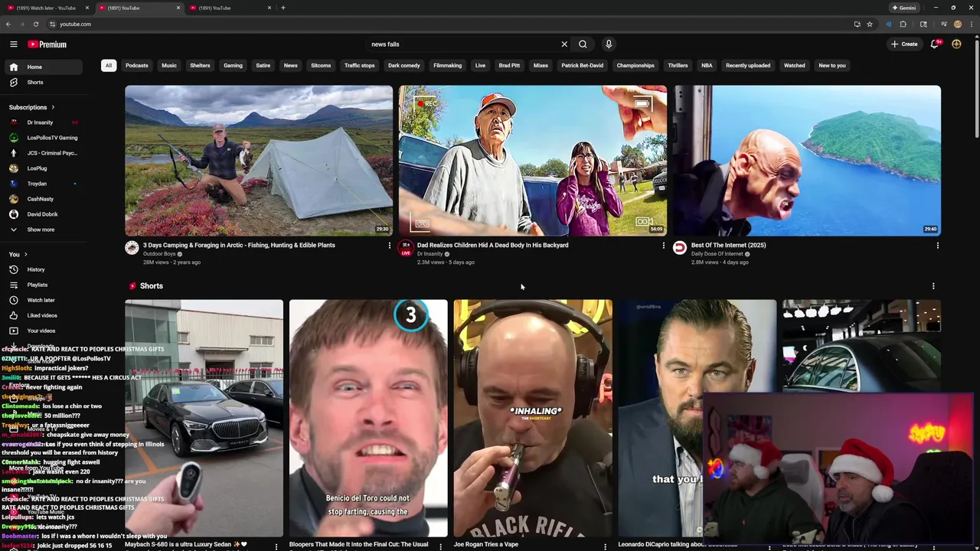This screenshot has height=551, width=980.
Task: Open options for the bloopers Short
Action: pyautogui.click(x=440, y=546)
